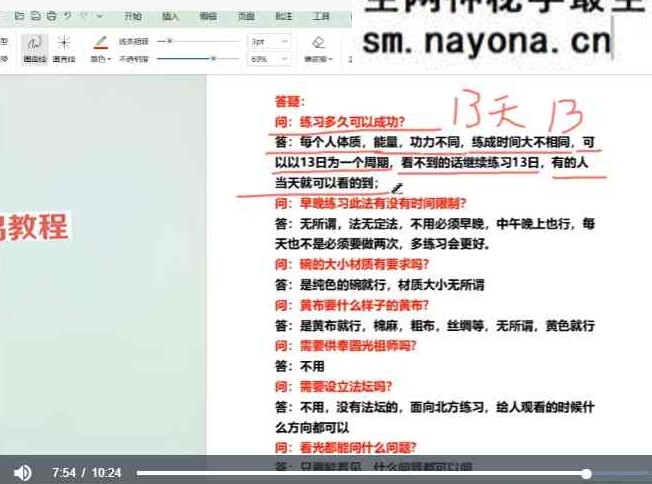Expand the quick access toolbar dropdown arrow
Viewport: 652px width, 484px height.
click(100, 16)
